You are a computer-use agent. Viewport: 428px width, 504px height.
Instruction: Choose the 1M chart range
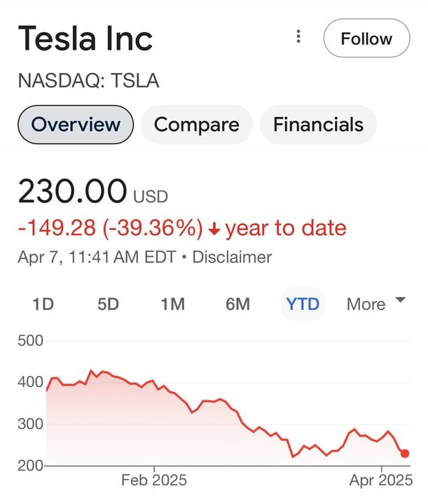[173, 304]
